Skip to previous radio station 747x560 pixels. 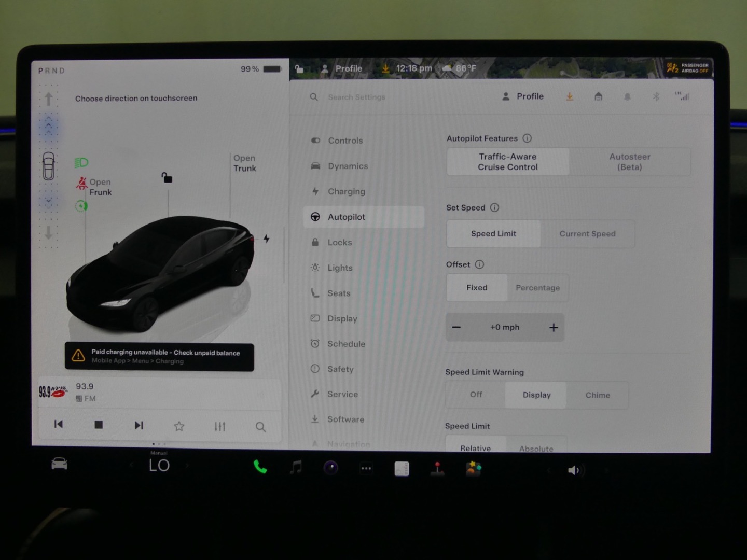coord(59,424)
